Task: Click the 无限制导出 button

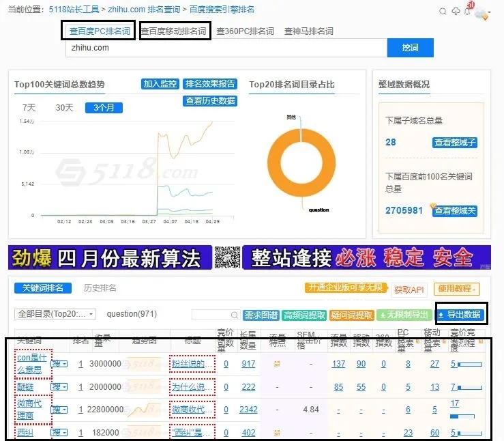Action: 404,315
